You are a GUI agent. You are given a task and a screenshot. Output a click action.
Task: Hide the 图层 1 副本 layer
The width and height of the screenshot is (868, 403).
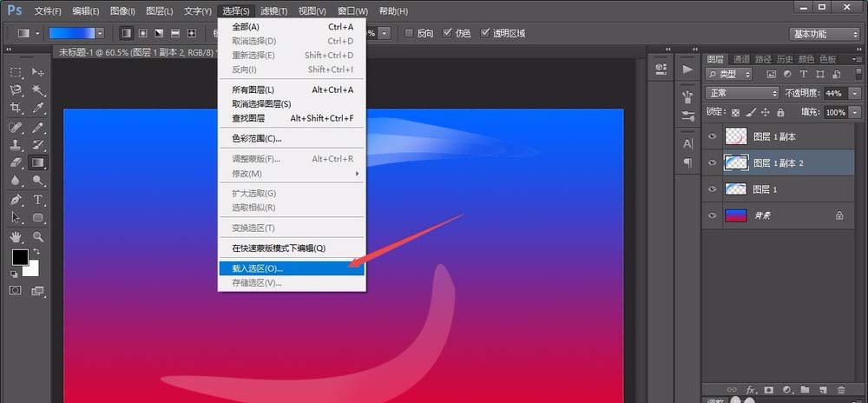pyautogui.click(x=713, y=136)
